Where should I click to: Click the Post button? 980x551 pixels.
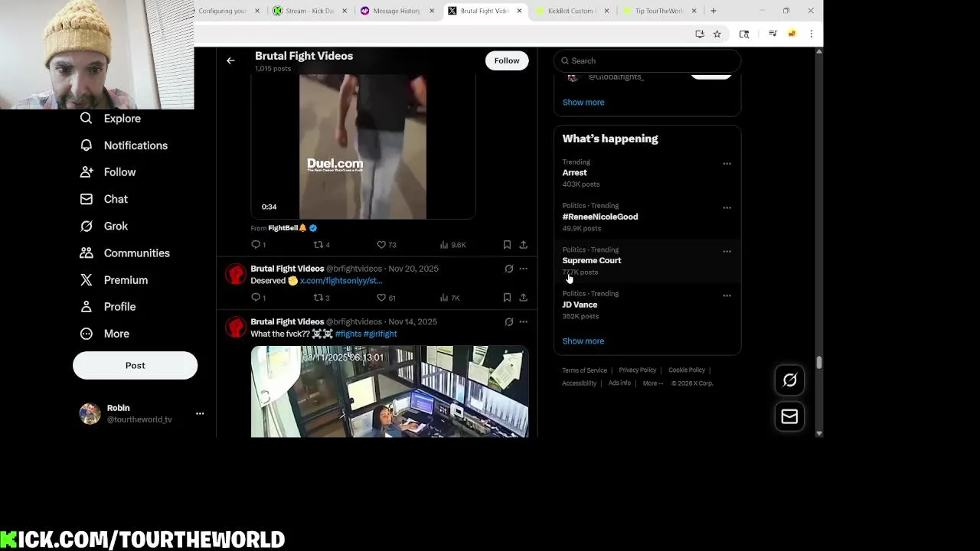(135, 365)
